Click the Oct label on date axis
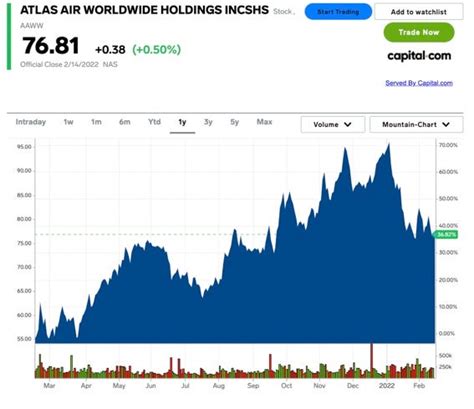 286,386
